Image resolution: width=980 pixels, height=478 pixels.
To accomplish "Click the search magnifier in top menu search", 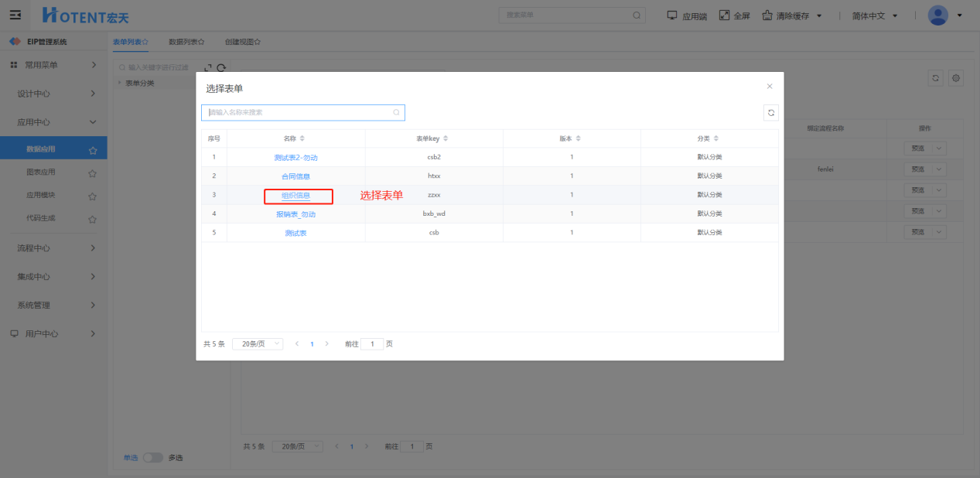I will [x=637, y=15].
